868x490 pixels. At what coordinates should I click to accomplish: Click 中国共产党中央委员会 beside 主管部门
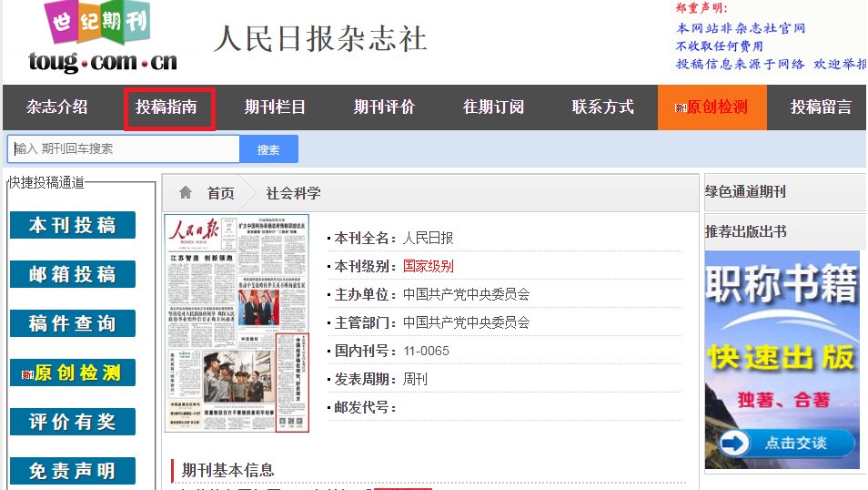[x=466, y=322]
